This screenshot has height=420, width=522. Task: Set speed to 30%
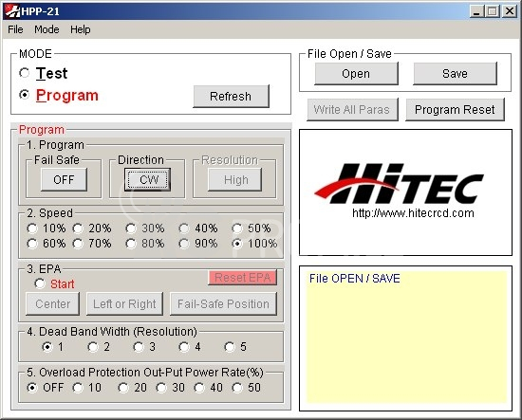pos(131,228)
